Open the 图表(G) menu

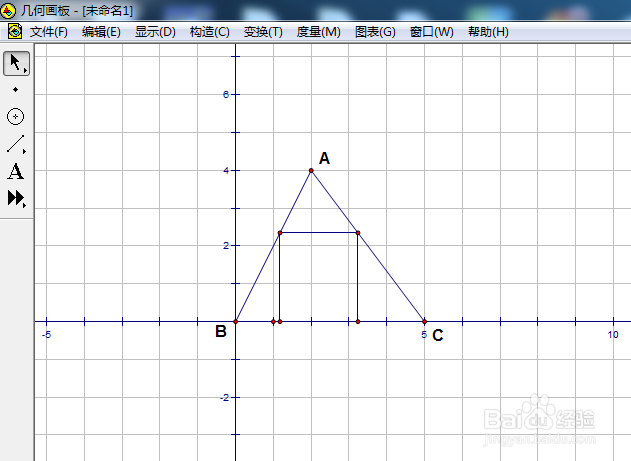click(375, 32)
